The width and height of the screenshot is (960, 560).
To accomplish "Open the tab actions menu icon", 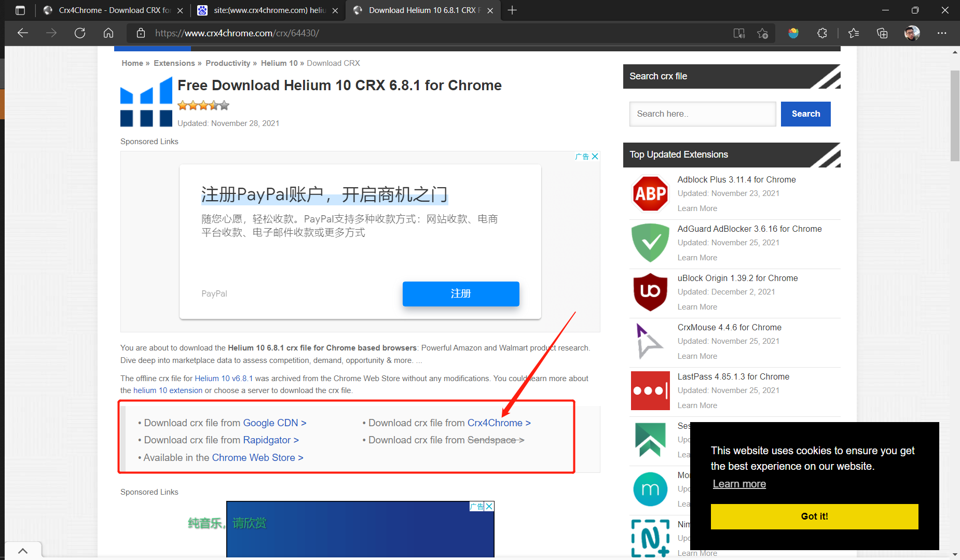I will (20, 10).
